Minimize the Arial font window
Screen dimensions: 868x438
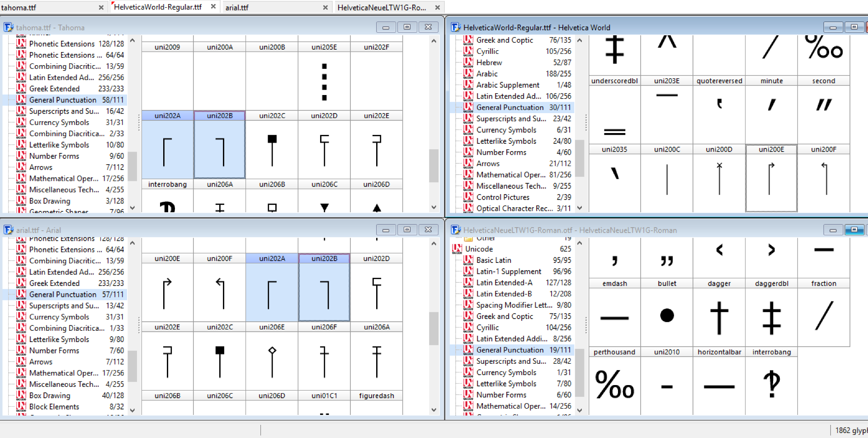[x=386, y=230]
